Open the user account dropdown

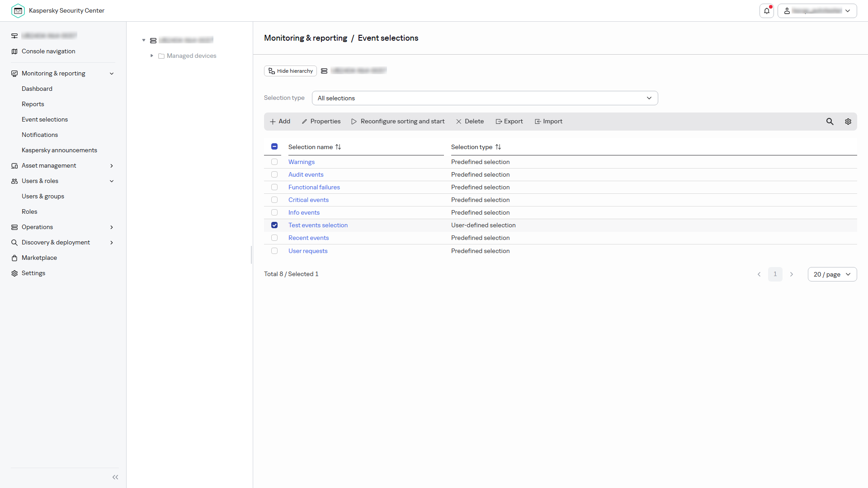(817, 11)
